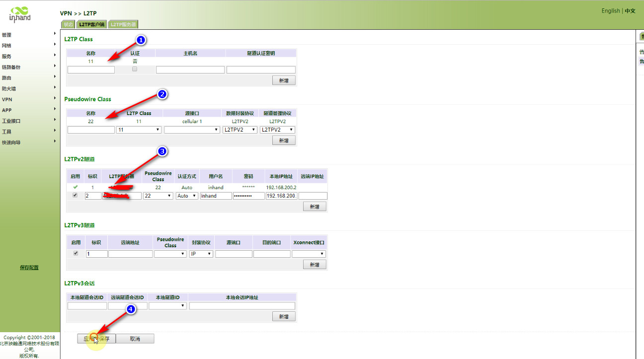This screenshot has height=359, width=644.
Task: Expand the 管理 sidebar menu arrow
Action: click(55, 34)
